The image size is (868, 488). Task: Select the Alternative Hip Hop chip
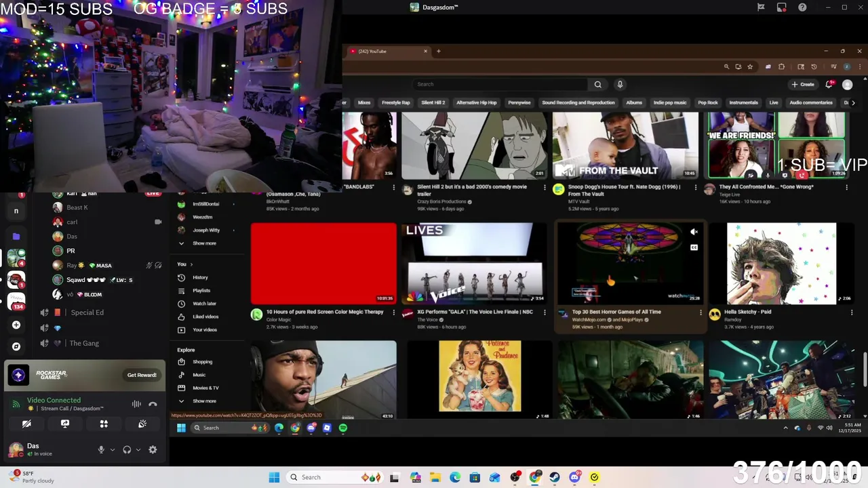point(476,103)
